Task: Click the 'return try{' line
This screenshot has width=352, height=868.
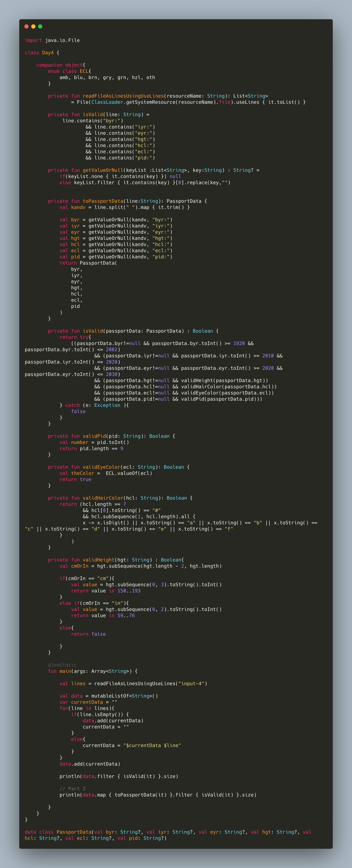Action: 75,337
